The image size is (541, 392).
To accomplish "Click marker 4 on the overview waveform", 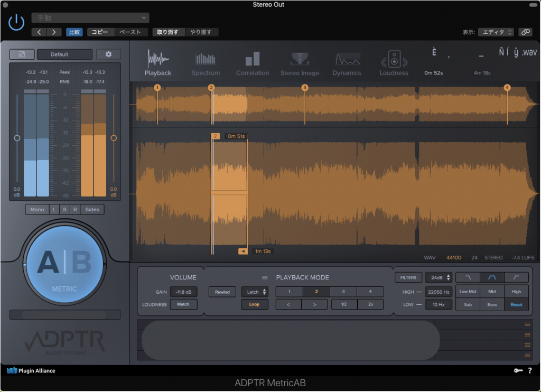I will (507, 88).
